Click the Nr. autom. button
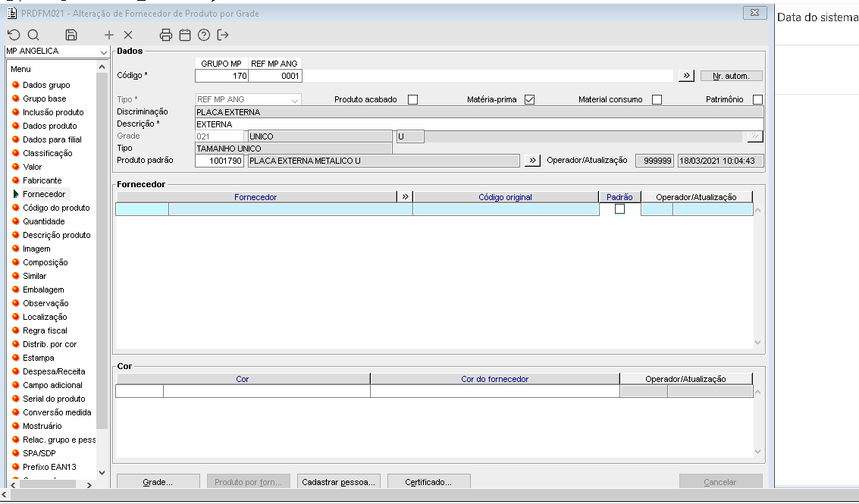This screenshot has width=859, height=504. [732, 76]
